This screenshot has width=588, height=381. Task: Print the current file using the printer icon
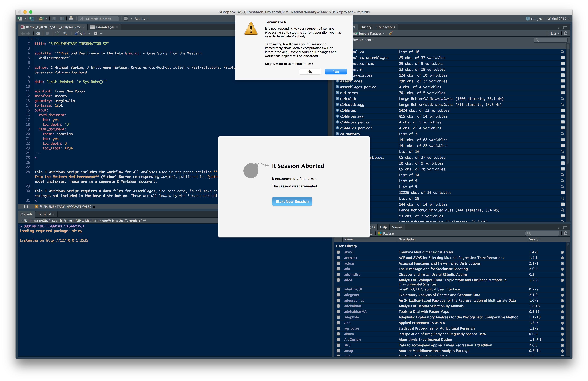point(71,19)
